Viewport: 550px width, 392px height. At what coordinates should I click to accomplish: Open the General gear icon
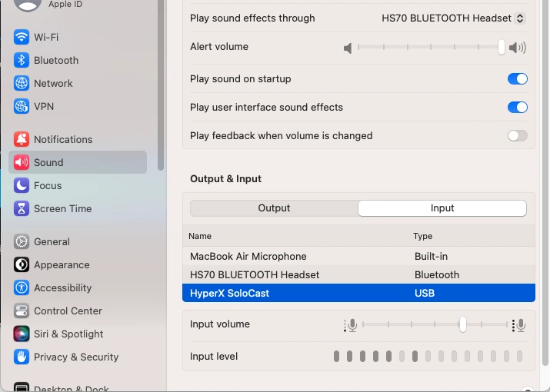coord(22,241)
